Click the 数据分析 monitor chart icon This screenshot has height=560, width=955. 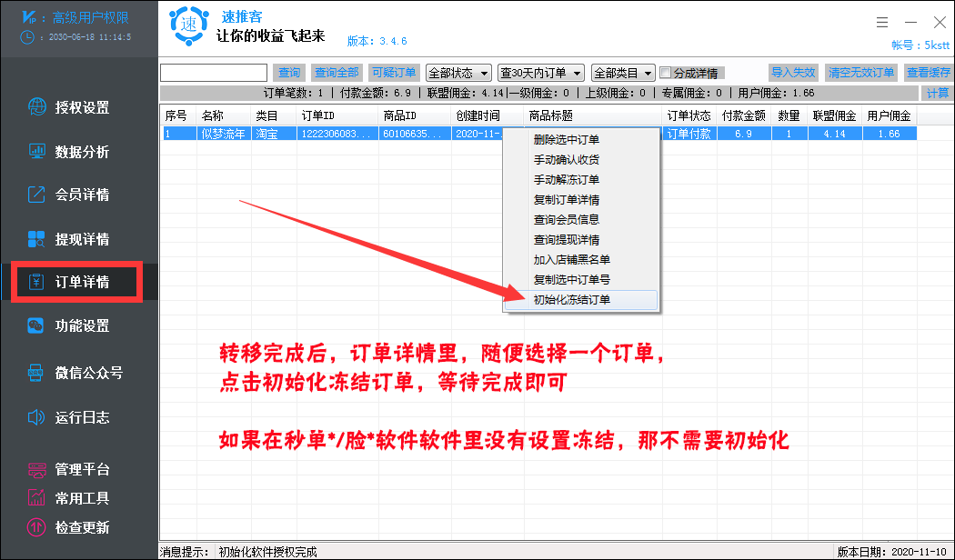coord(37,151)
